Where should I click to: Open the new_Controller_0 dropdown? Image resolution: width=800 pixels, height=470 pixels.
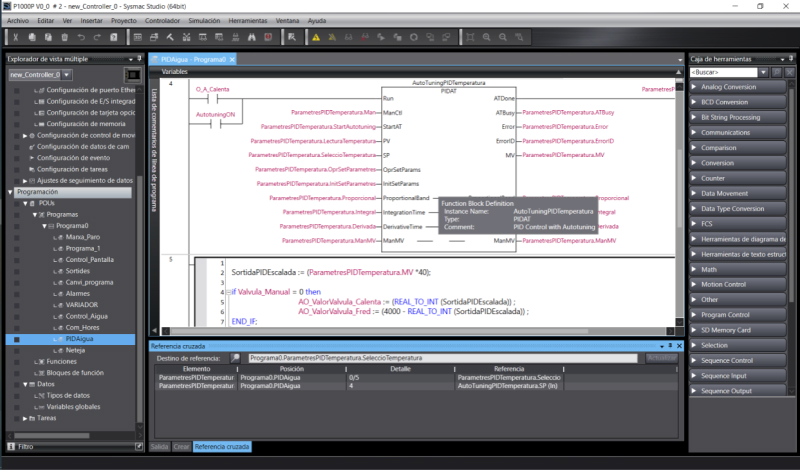[66, 75]
